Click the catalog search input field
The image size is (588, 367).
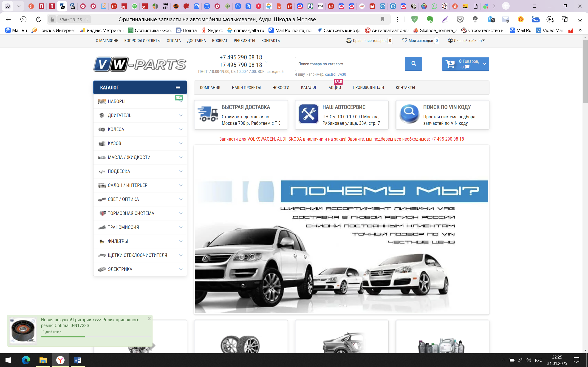click(x=349, y=64)
